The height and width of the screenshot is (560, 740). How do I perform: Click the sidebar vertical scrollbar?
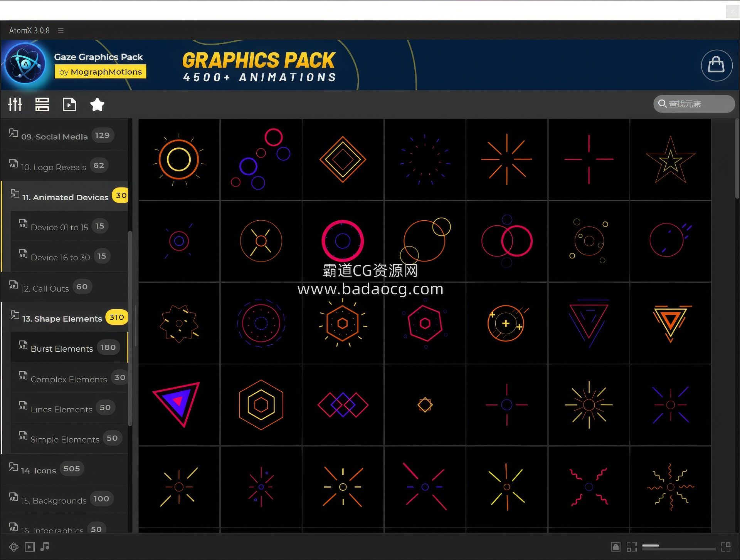point(130,328)
